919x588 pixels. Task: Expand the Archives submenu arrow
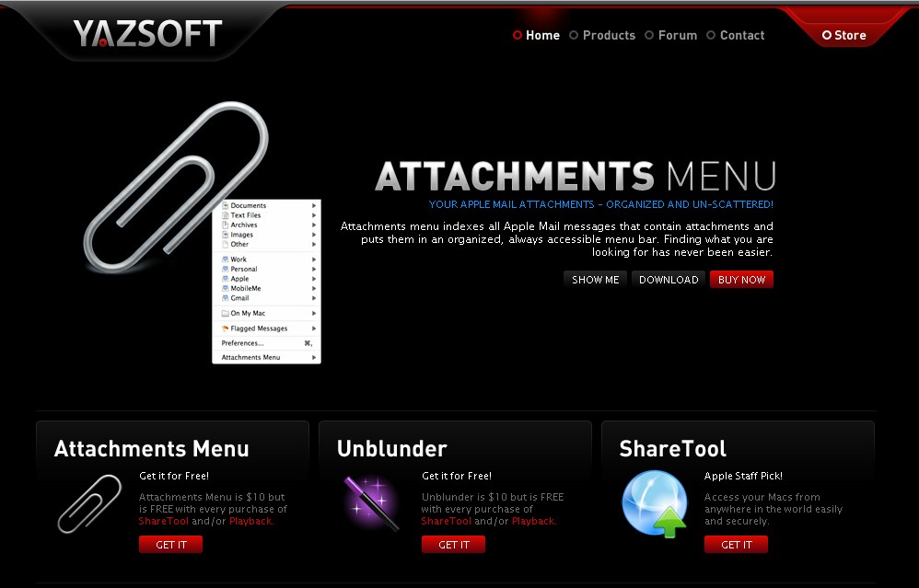click(x=314, y=225)
